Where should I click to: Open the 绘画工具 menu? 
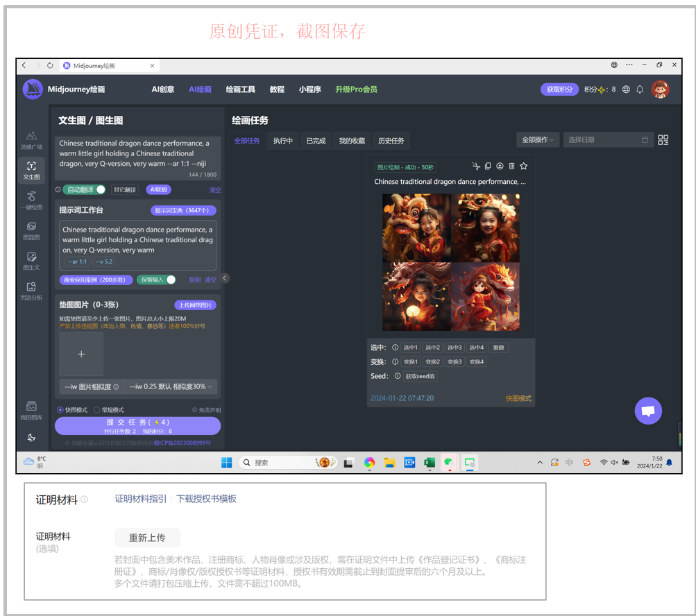241,89
